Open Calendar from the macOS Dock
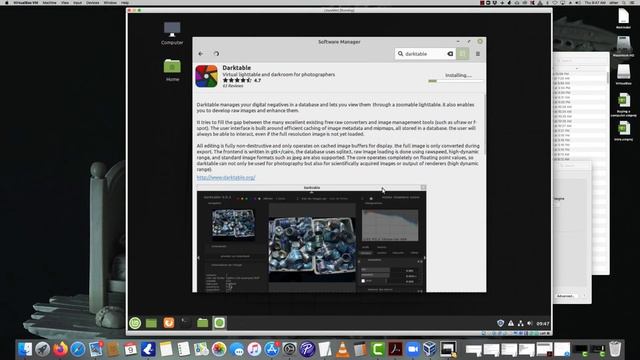The height and width of the screenshot is (360, 640). coord(131,349)
